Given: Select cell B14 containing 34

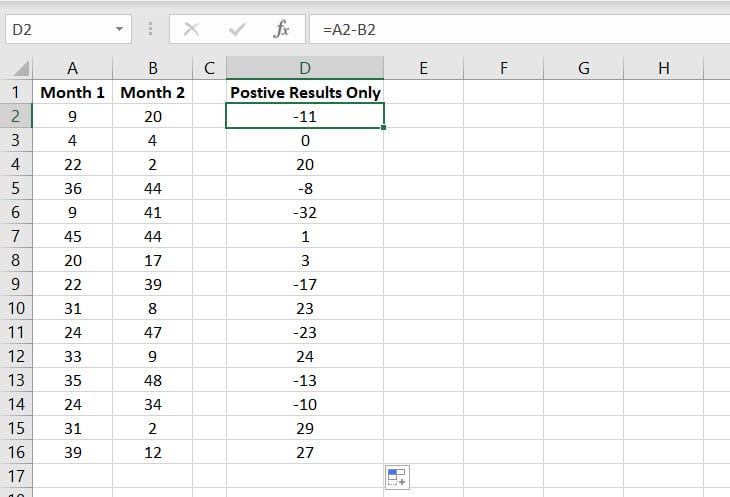Looking at the screenshot, I should point(153,404).
